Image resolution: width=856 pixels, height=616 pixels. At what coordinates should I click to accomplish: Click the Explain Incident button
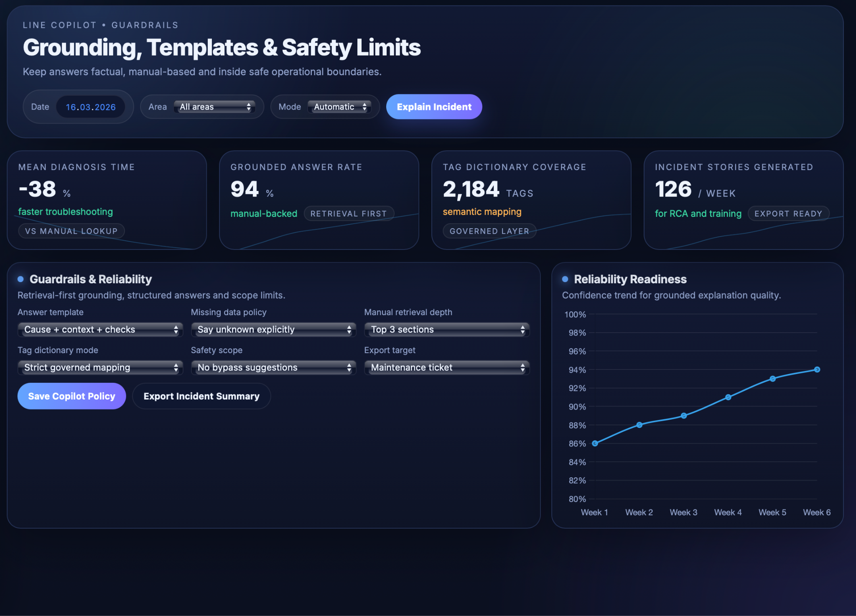(x=434, y=107)
